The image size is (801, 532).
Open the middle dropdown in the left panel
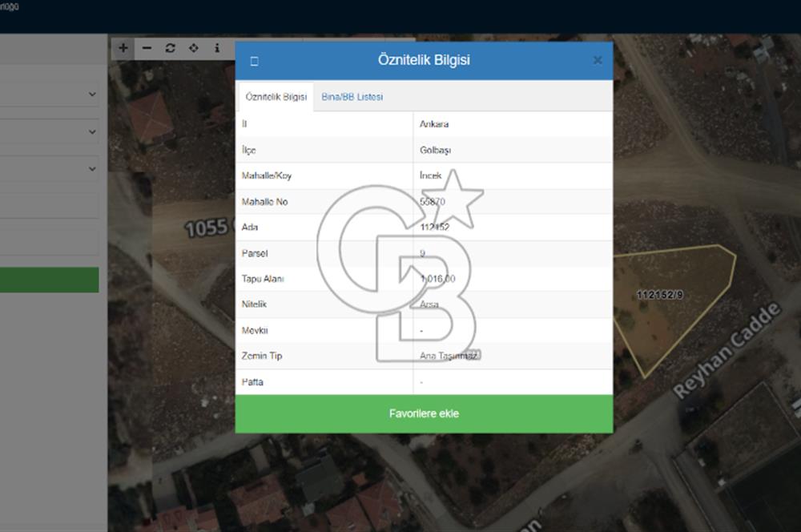coord(50,131)
